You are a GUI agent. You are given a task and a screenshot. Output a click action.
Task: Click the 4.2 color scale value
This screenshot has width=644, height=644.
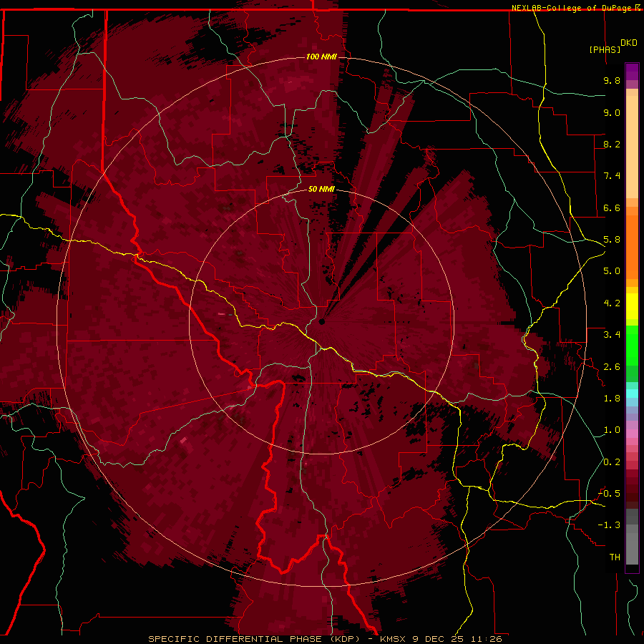pyautogui.click(x=612, y=303)
